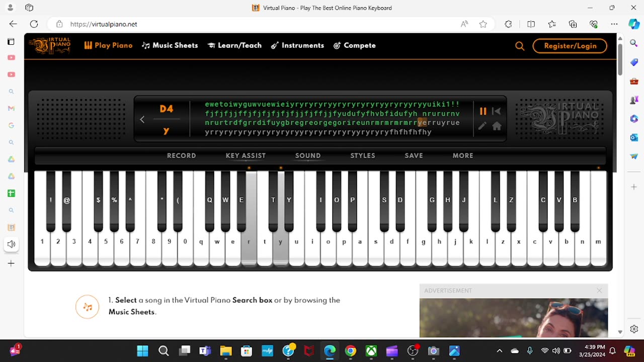Toggle the vertical tabs pane icon
The width and height of the screenshot is (644, 362).
(11, 42)
